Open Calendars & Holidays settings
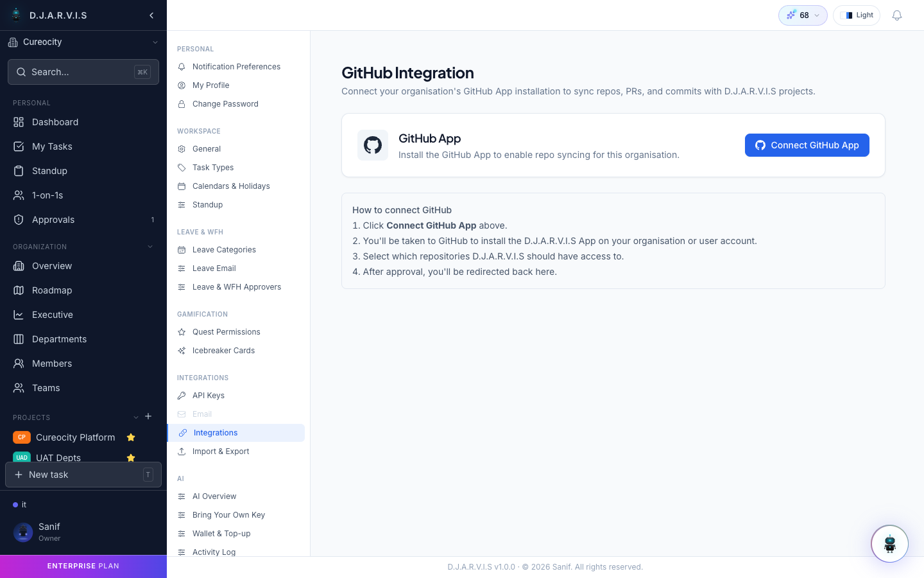Image resolution: width=924 pixels, height=578 pixels. click(x=236, y=186)
